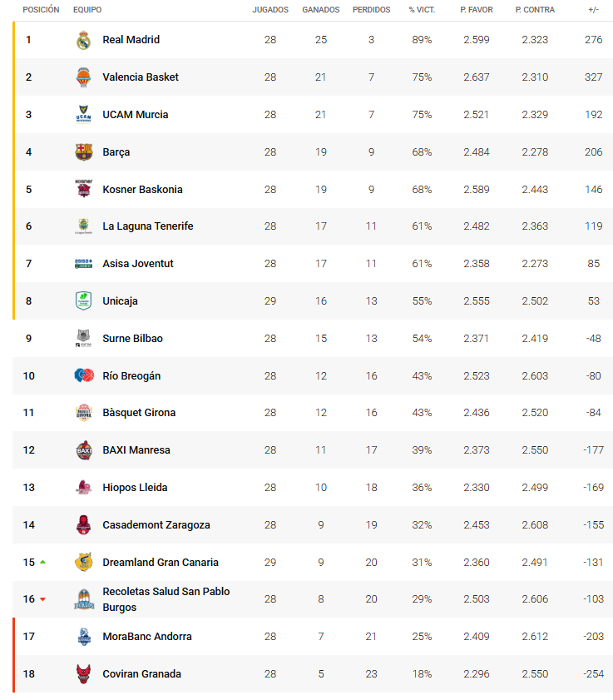Click the Barça club crest
The image size is (613, 700).
(x=83, y=152)
